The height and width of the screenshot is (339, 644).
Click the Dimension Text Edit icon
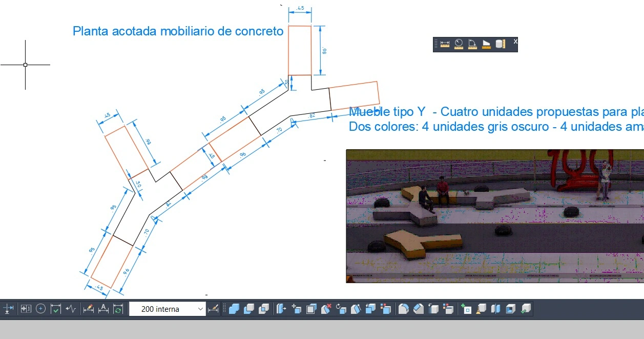point(103,309)
